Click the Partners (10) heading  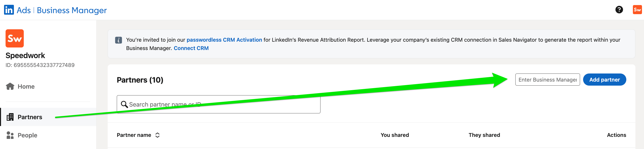point(140,80)
